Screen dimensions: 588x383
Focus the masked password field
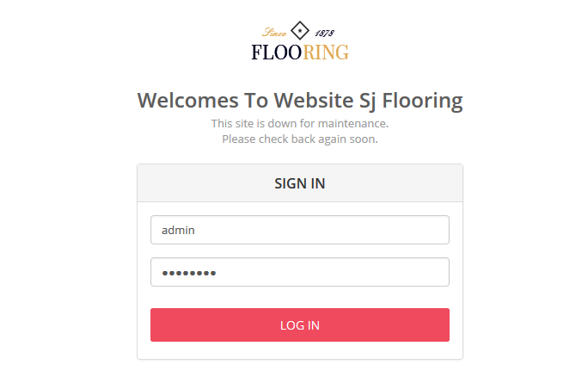(x=300, y=272)
